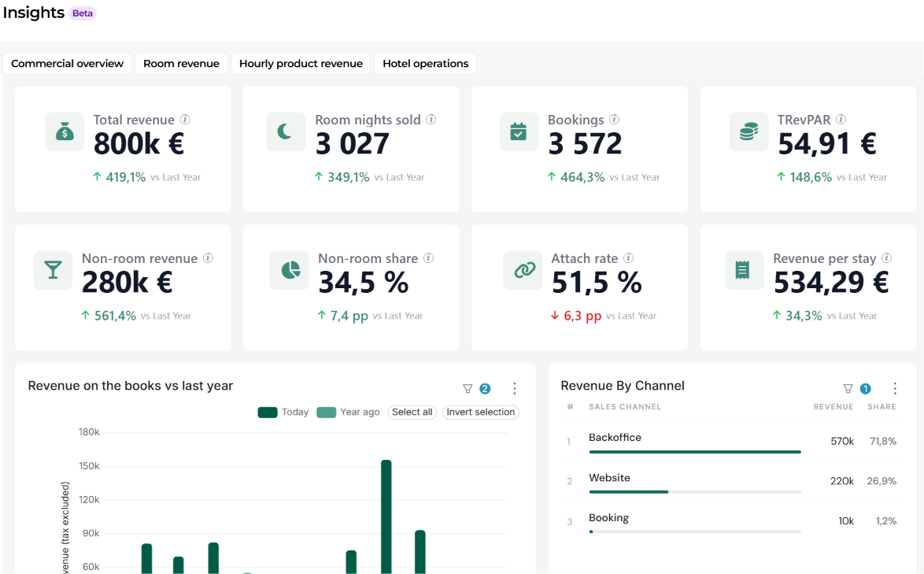924x574 pixels.
Task: Click the Attach rate chain link icon
Action: [523, 271]
